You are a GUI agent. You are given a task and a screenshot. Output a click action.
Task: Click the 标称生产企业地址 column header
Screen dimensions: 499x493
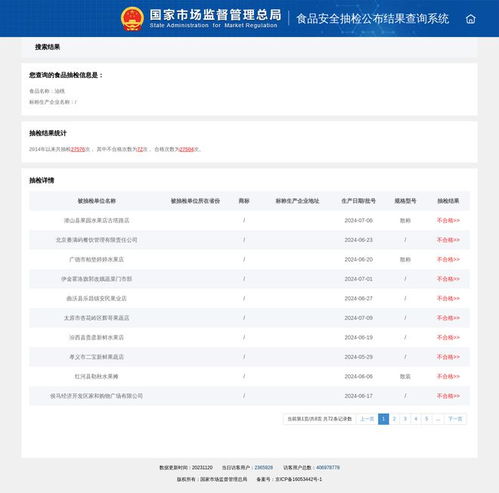[297, 201]
